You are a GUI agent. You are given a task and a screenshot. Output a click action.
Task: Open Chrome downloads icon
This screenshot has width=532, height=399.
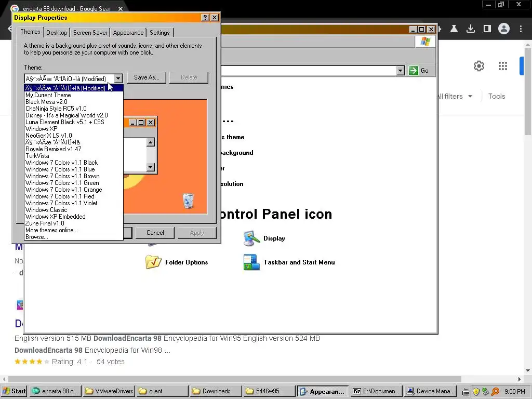click(471, 29)
